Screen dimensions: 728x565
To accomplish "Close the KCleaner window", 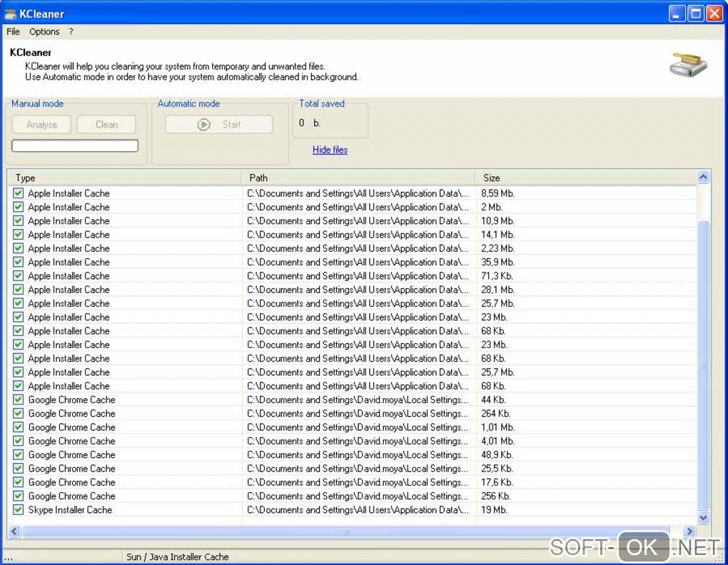I will 714,14.
